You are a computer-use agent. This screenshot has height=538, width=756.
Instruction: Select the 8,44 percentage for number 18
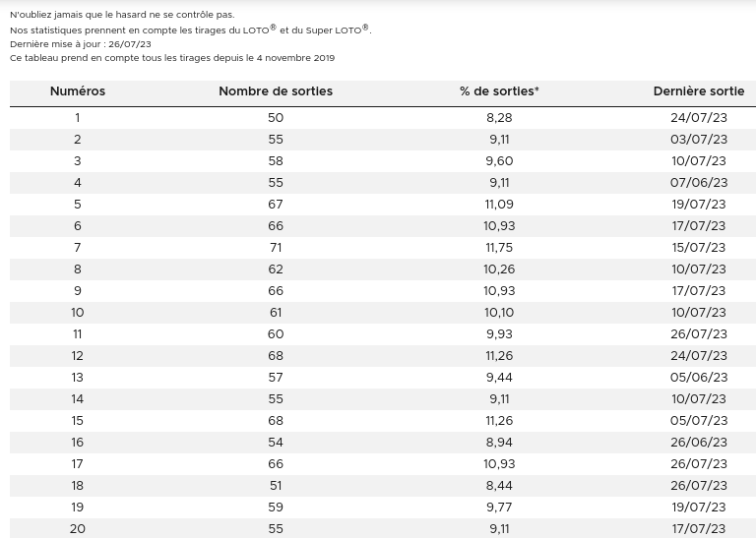click(x=499, y=486)
